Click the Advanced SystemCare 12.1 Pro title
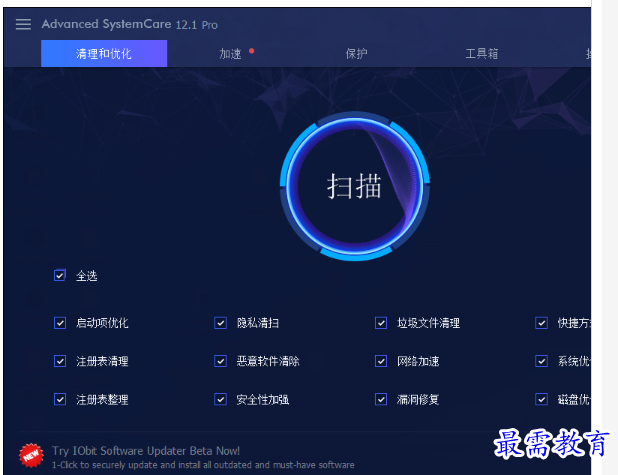The image size is (618, 475). 130,24
